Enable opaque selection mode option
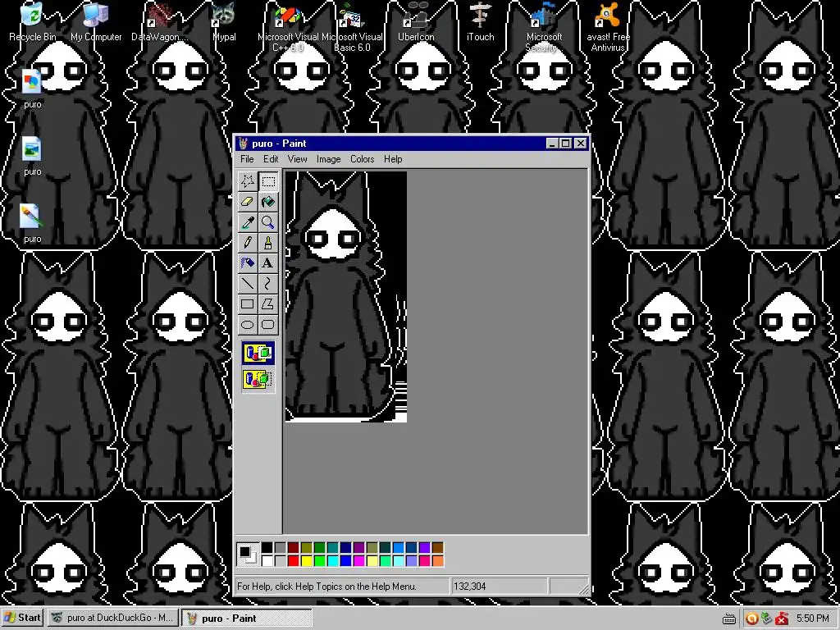Image resolution: width=840 pixels, height=630 pixels. click(258, 354)
